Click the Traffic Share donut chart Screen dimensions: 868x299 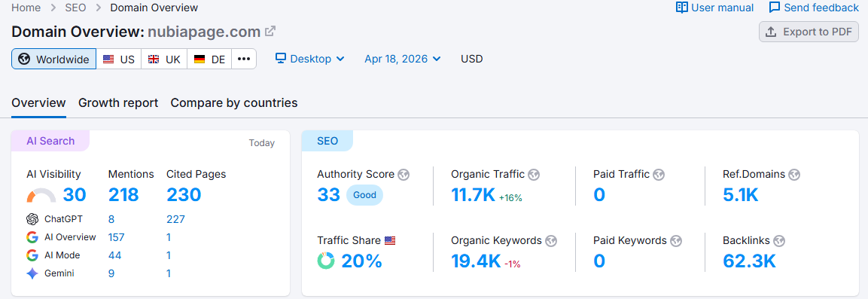point(326,261)
